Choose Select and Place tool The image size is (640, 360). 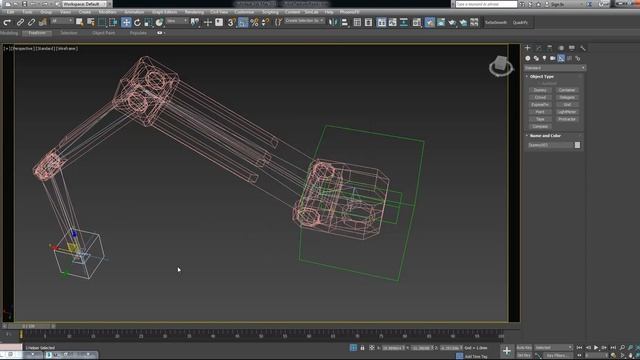[x=159, y=22]
